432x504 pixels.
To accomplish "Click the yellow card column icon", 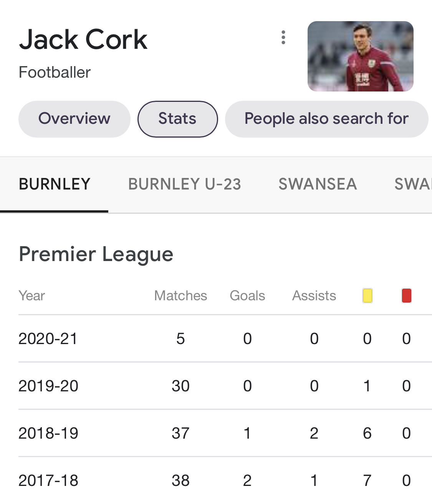I will pyautogui.click(x=367, y=296).
